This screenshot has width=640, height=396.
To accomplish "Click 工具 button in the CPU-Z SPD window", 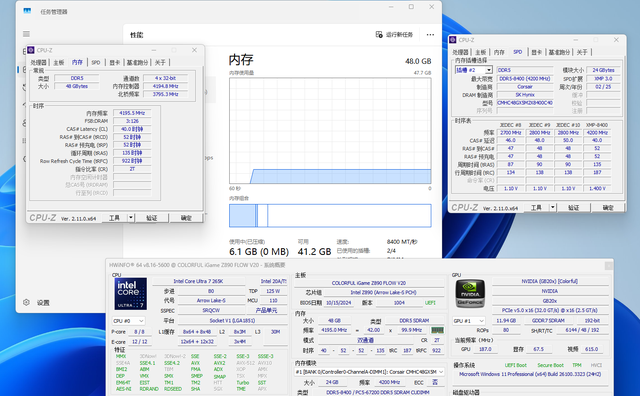I will tap(536, 208).
